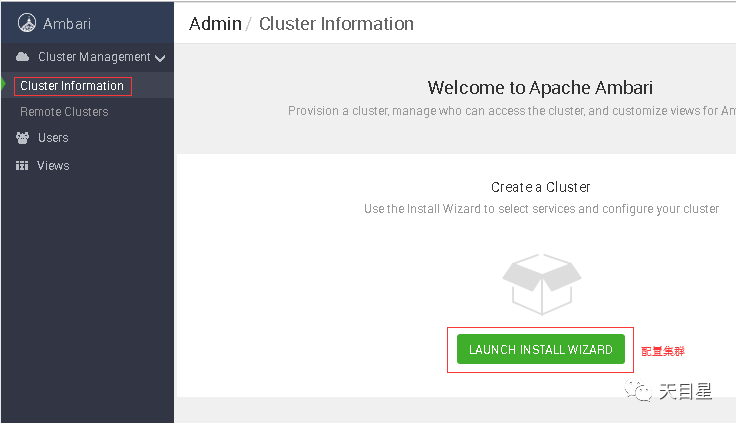Image resolution: width=736 pixels, height=423 pixels.
Task: Click the Create a Cluster heading
Action: (540, 187)
